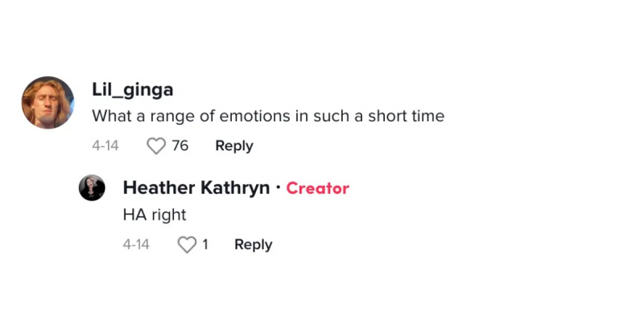The image size is (644, 336).
Task: Reply to Lil_ginga's comment
Action: 234,145
